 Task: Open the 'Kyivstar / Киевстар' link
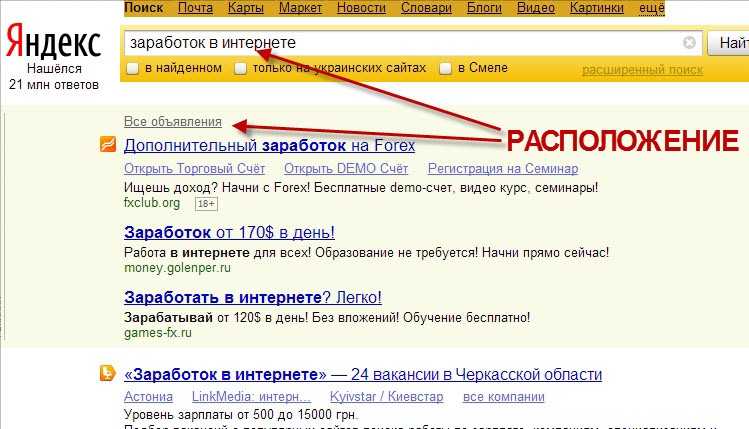[x=386, y=397]
